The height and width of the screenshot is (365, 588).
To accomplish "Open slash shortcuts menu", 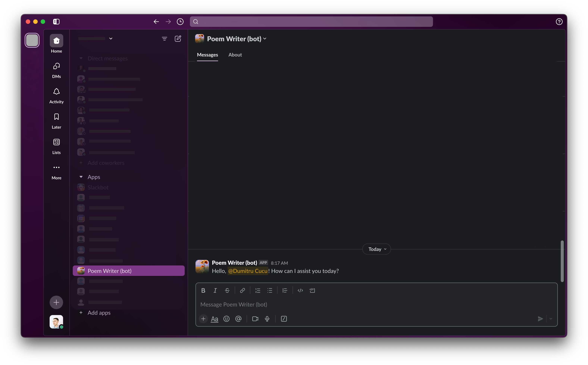I will click(x=284, y=319).
